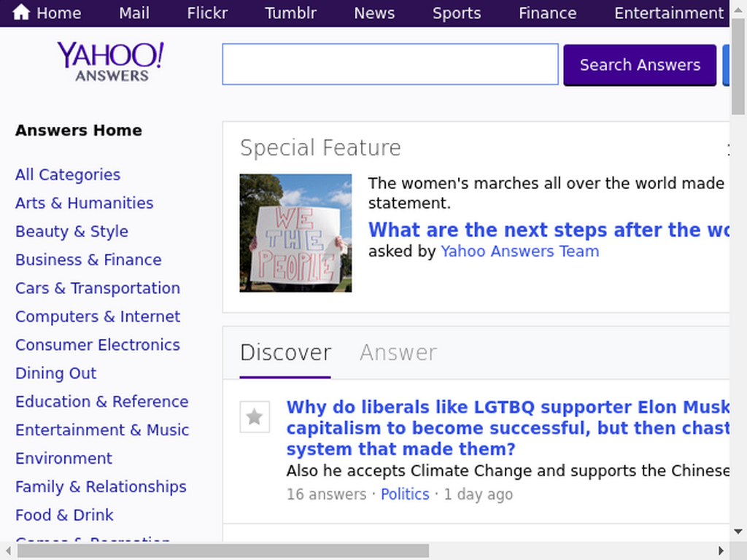Screen dimensions: 747x560
Task: Open Beauty & Style category
Action: coord(72,231)
